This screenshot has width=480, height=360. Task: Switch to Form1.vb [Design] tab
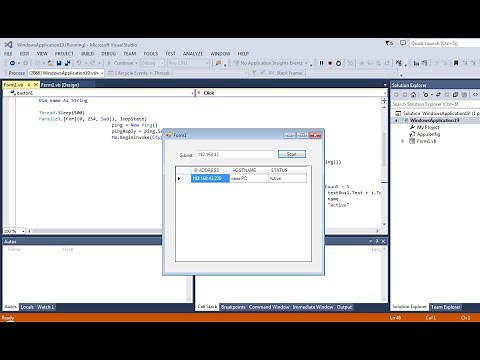pyautogui.click(x=60, y=85)
